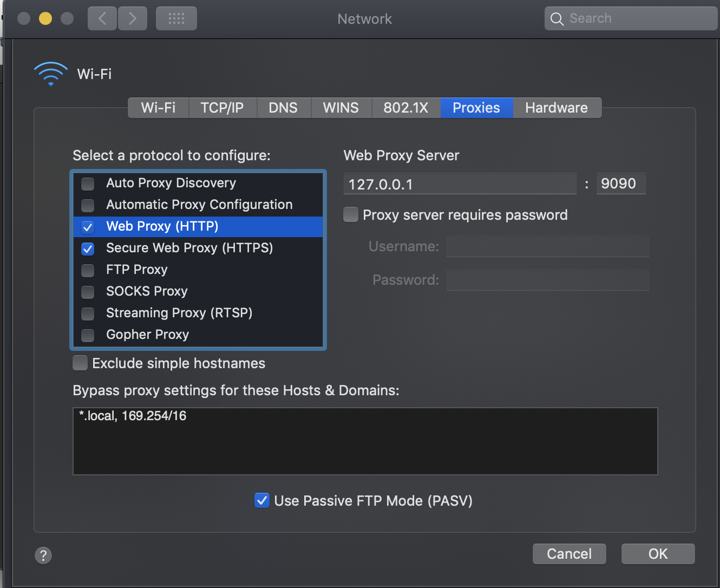The height and width of the screenshot is (588, 720).
Task: Select the Proxies tab
Action: point(476,108)
